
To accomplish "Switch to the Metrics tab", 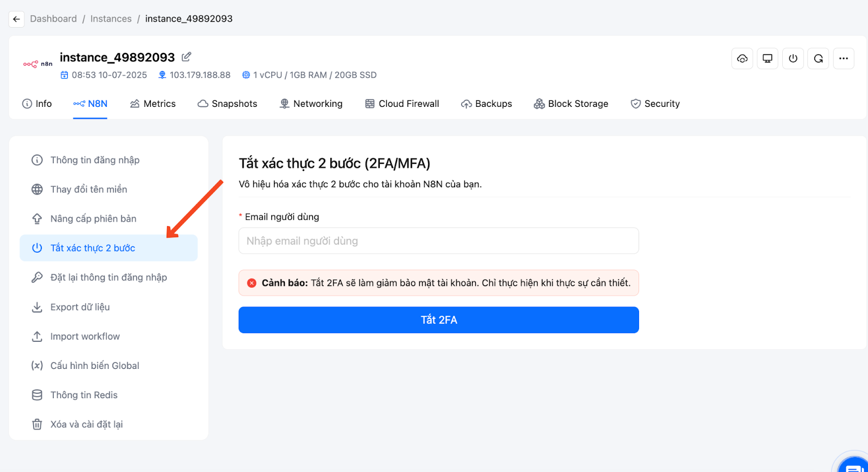I will (x=153, y=104).
